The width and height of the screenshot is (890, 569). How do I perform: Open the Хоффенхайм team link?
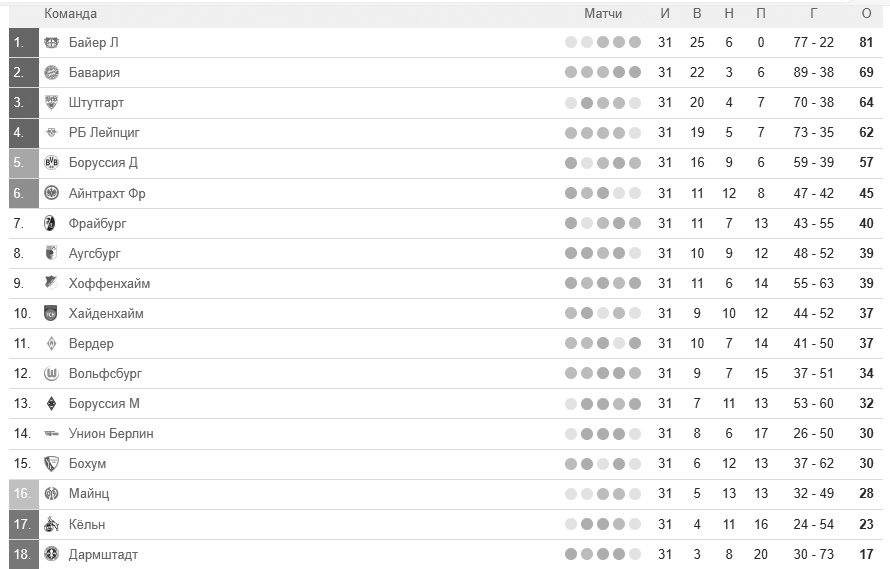109,283
